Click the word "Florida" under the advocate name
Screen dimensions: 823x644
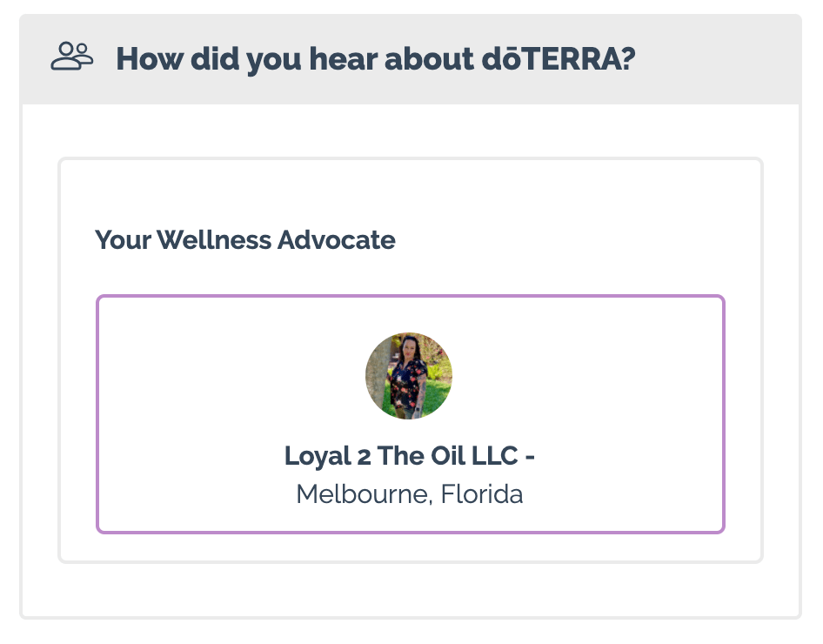(x=482, y=494)
